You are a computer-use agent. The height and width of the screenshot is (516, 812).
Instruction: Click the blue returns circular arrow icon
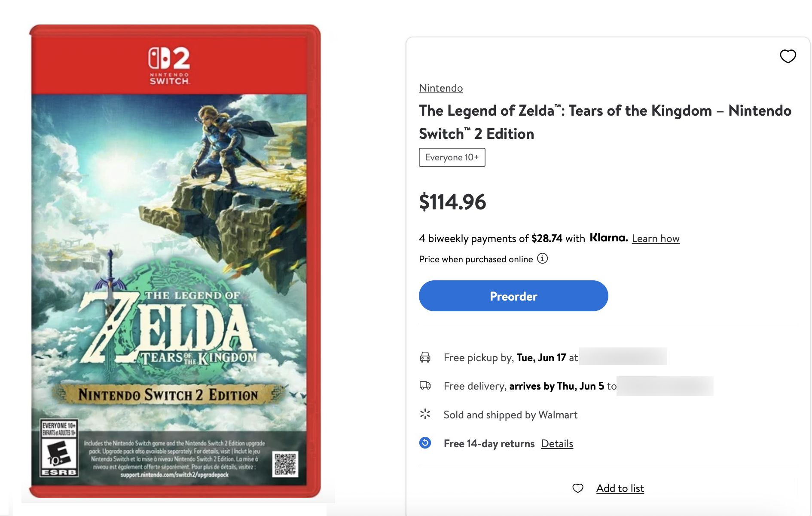pos(425,443)
